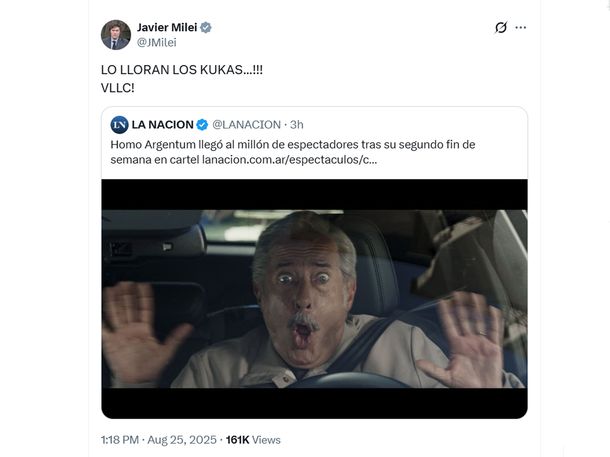This screenshot has height=457, width=610.
Task: Open the three-dot more options menu
Action: [521, 28]
